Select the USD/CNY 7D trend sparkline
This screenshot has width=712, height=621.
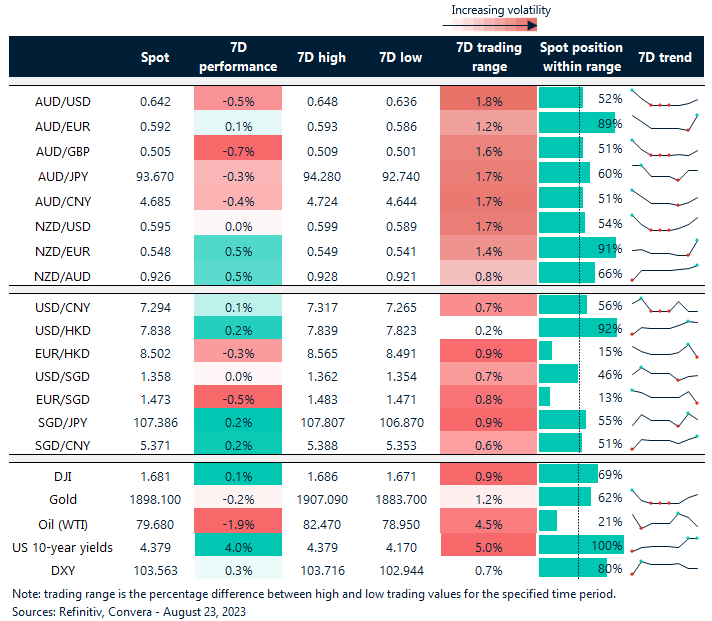[x=664, y=303]
